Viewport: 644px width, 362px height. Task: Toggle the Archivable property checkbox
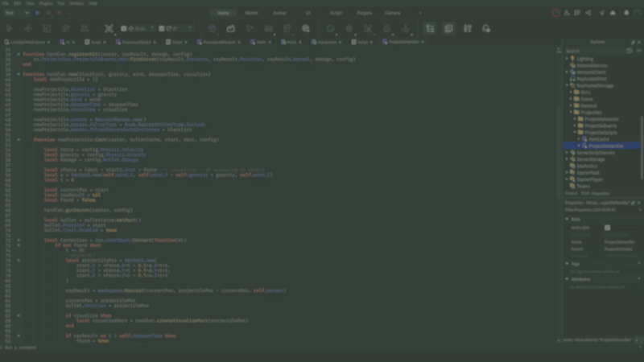pyautogui.click(x=608, y=228)
